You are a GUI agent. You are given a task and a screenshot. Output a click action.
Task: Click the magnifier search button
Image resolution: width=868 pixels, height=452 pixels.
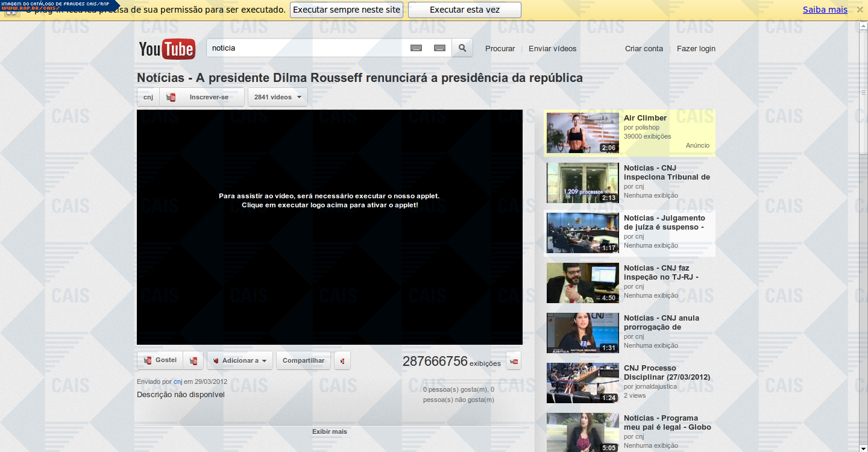point(462,48)
